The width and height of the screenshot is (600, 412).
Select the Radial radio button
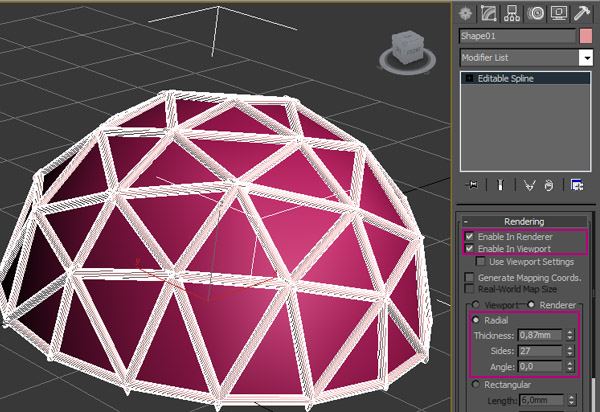tap(476, 320)
